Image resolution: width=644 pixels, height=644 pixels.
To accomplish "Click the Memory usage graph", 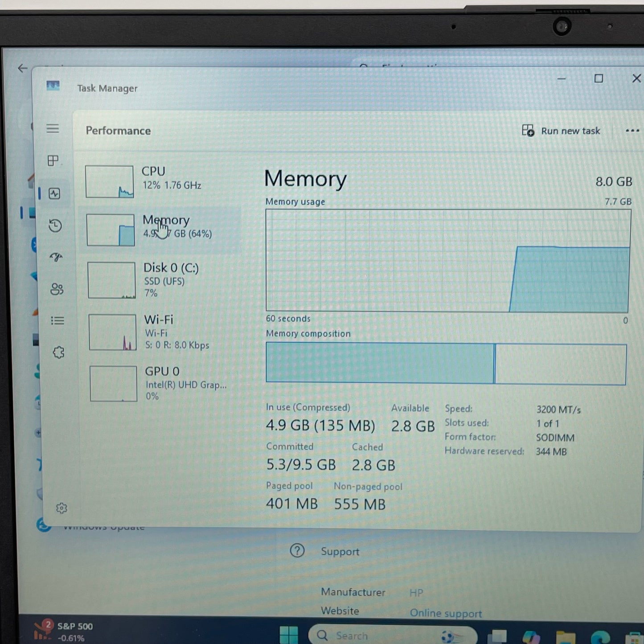I will pos(448,260).
